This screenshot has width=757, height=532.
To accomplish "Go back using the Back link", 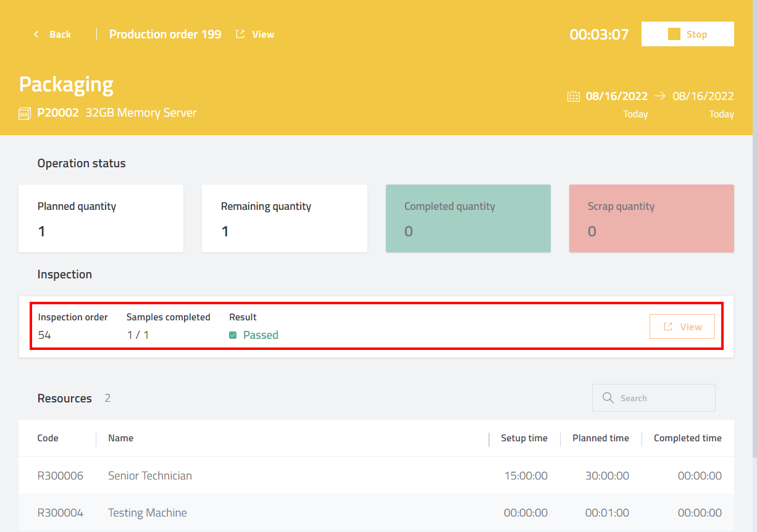I will (60, 35).
